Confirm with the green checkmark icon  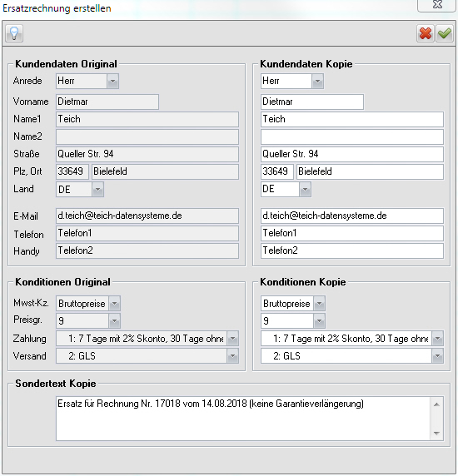pos(445,33)
